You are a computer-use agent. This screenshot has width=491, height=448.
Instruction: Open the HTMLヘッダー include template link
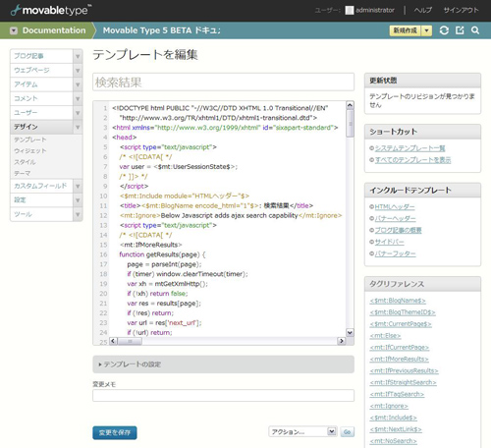[395, 207]
